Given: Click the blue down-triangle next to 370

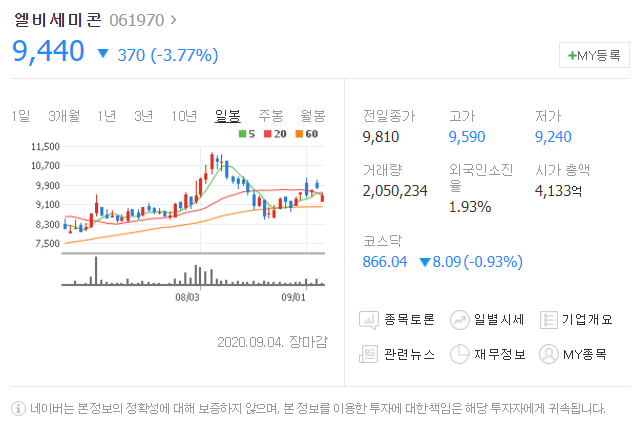Looking at the screenshot, I should coord(103,53).
